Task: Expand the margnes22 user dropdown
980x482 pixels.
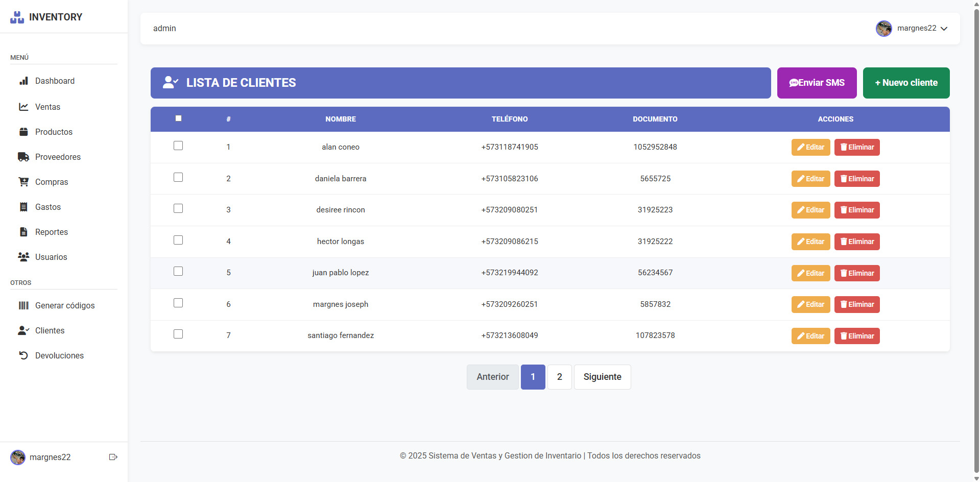Action: click(x=944, y=29)
